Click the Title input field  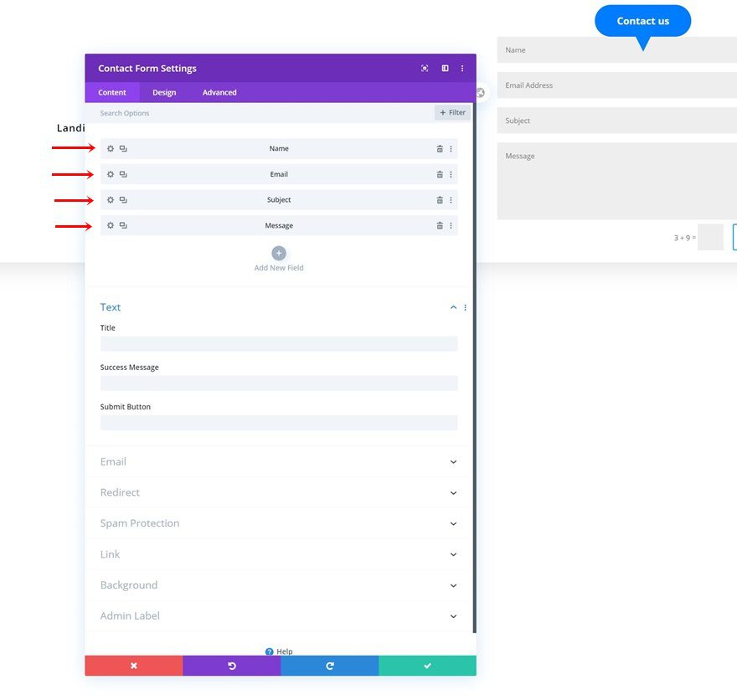point(278,343)
